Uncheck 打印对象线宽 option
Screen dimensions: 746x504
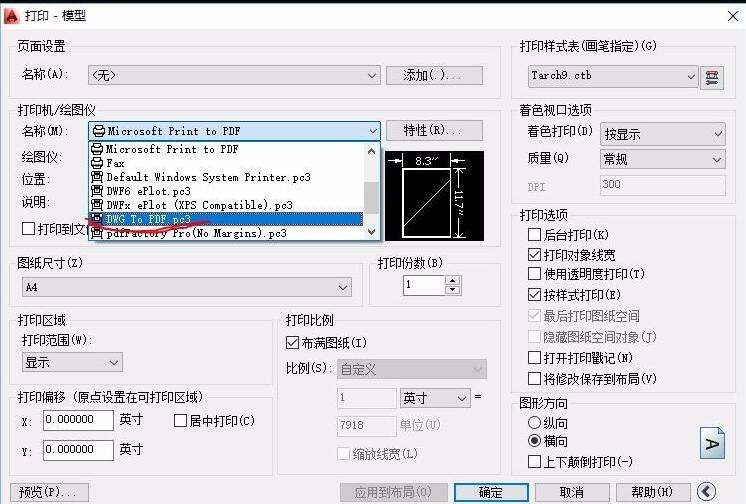tap(534, 255)
